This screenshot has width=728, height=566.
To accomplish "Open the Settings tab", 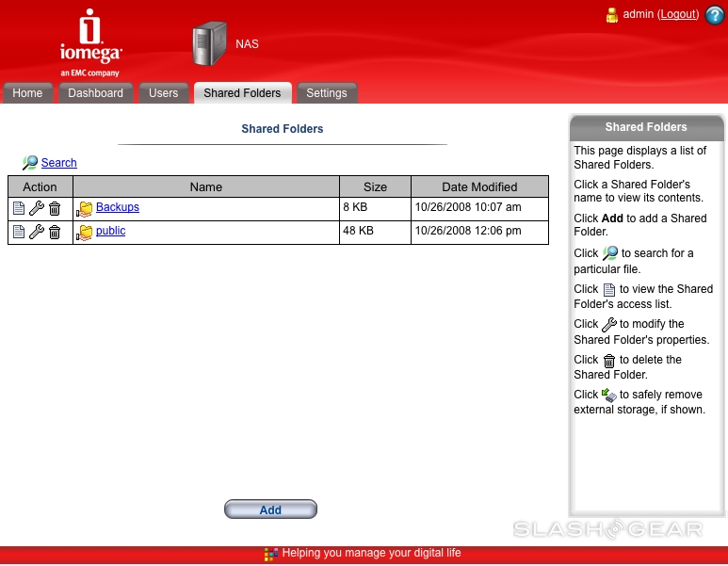I will pyautogui.click(x=326, y=93).
